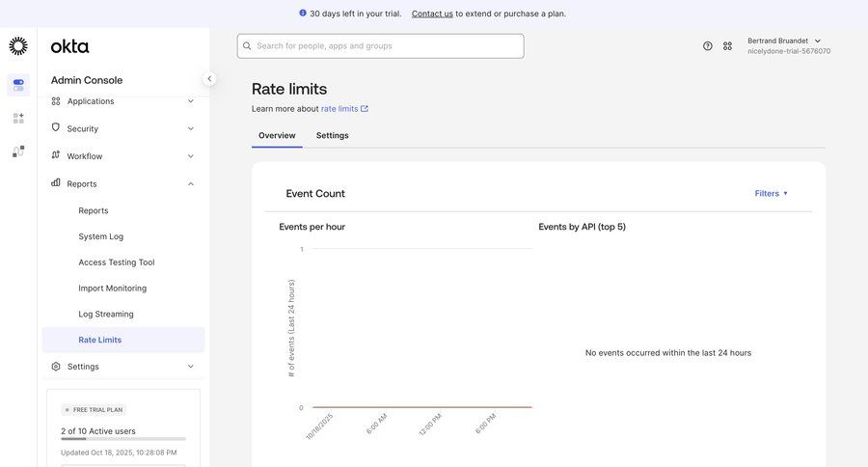Click the Events per hour chart line
The height and width of the screenshot is (467, 868).
point(421,407)
